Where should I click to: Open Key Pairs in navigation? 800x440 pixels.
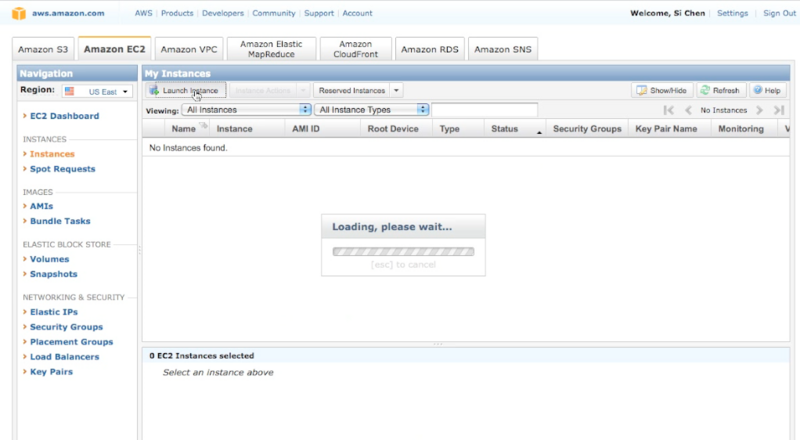[51, 372]
